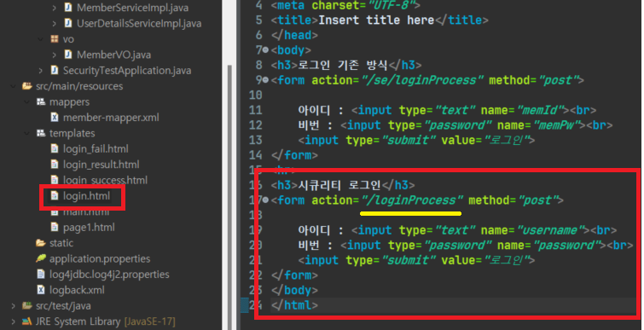Open login_fail.html file
This screenshot has height=330, width=644.
96,148
